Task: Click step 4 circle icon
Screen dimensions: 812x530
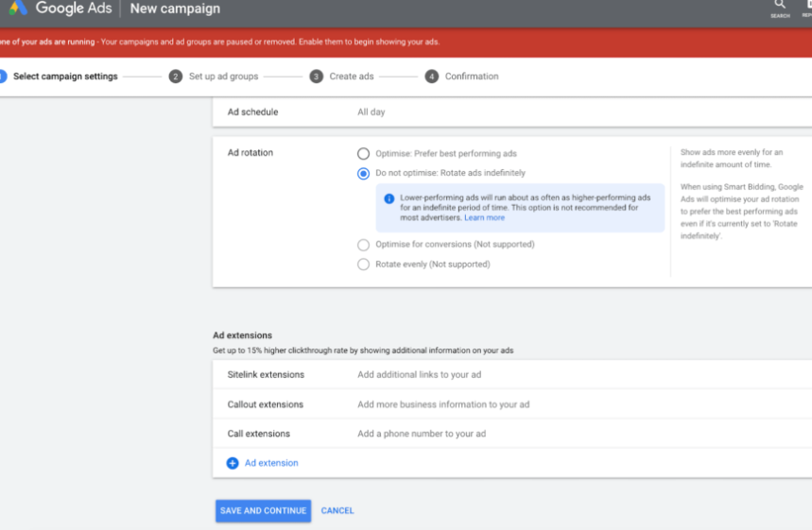Action: coord(431,77)
